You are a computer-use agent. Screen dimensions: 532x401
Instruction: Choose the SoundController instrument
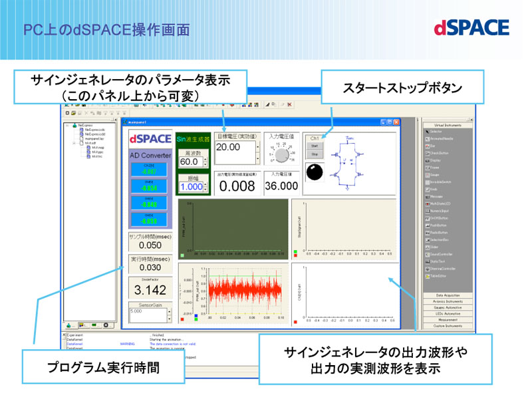click(x=439, y=254)
